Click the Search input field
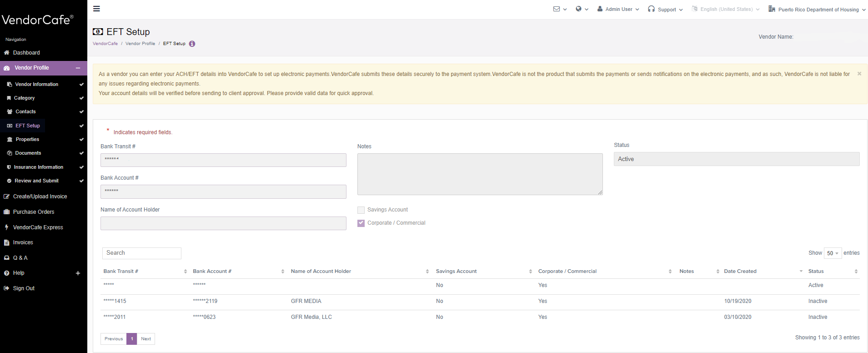The height and width of the screenshot is (353, 868). (x=141, y=253)
